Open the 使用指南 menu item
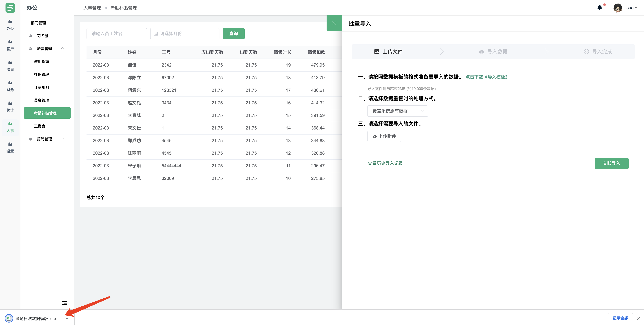 coord(42,62)
